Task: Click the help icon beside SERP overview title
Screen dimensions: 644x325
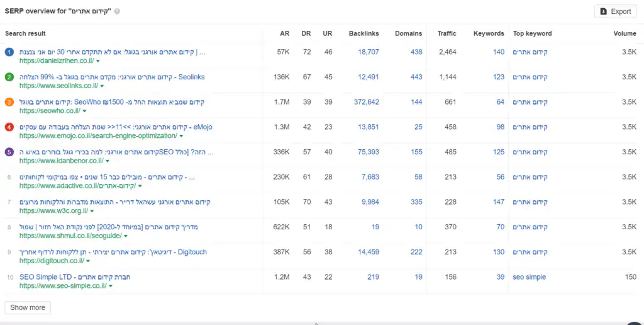Action: [118, 11]
